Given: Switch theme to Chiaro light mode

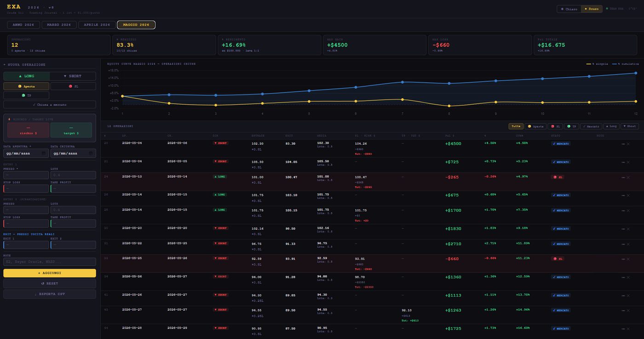Looking at the screenshot, I should pyautogui.click(x=569, y=9).
